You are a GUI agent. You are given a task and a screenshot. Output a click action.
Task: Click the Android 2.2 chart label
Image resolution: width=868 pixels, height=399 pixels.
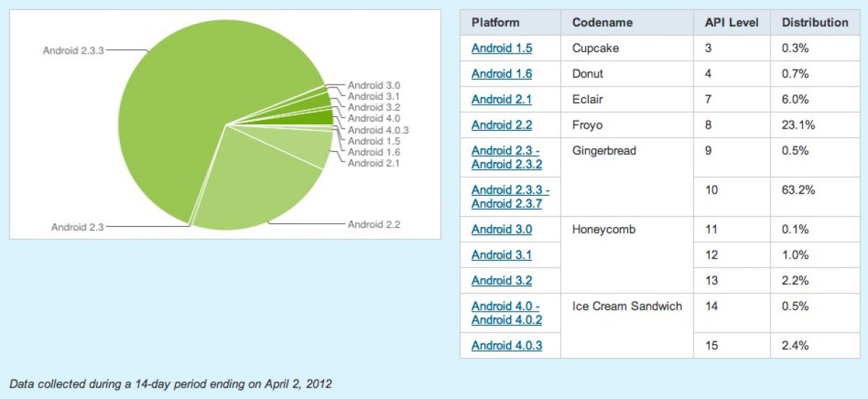pos(373,224)
